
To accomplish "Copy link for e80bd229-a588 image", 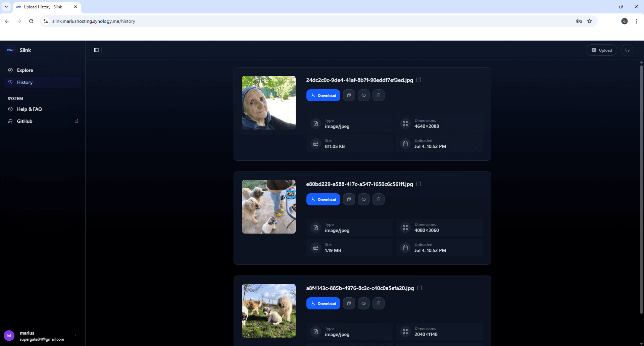I will (349, 199).
